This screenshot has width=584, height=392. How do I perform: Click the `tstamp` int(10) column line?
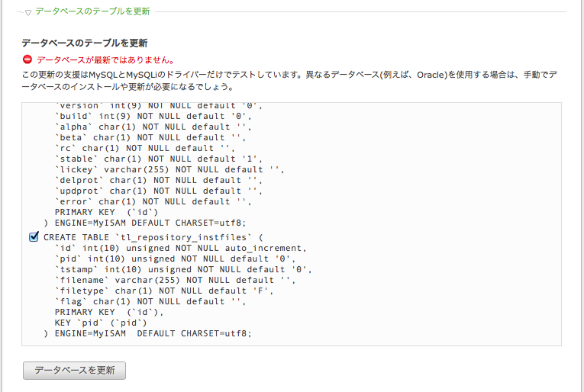pos(183,269)
